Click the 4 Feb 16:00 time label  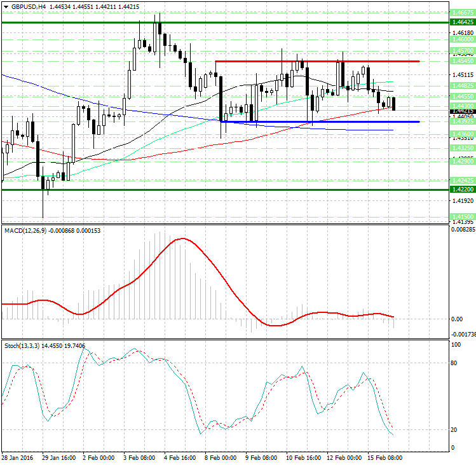180,458
